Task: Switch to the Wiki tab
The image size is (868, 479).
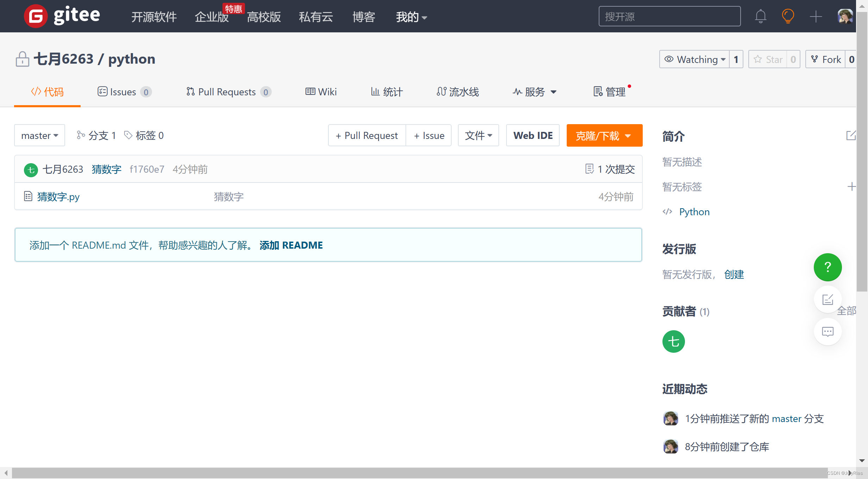Action: tap(321, 92)
